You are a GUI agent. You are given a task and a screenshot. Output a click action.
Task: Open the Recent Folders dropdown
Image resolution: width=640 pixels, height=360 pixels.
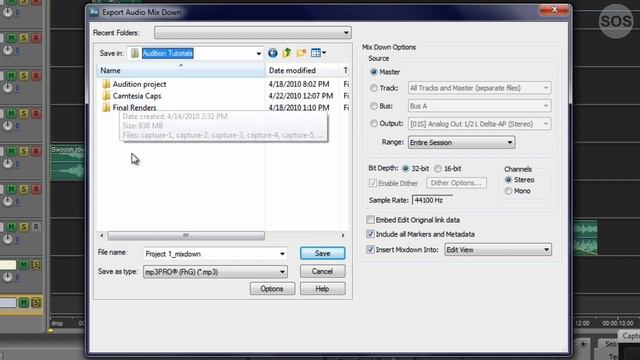[253, 33]
